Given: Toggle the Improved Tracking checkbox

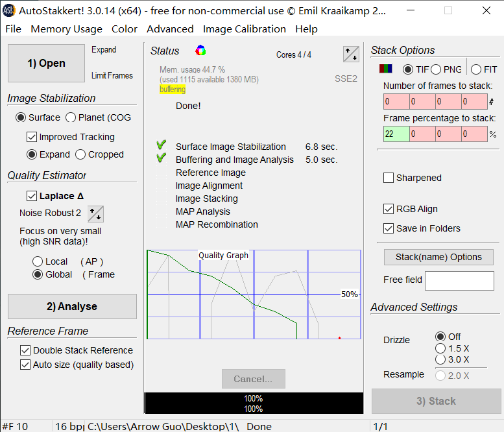Looking at the screenshot, I should coord(32,137).
